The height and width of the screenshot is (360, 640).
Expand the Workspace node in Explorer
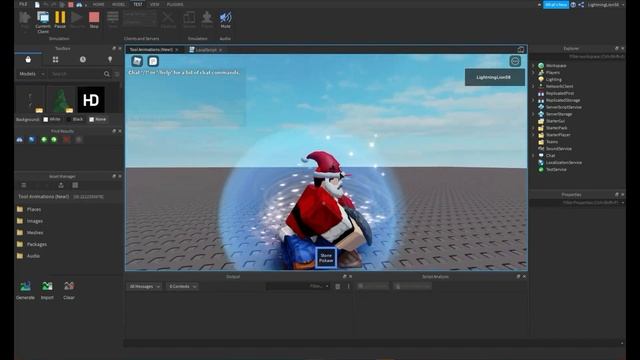[533, 65]
